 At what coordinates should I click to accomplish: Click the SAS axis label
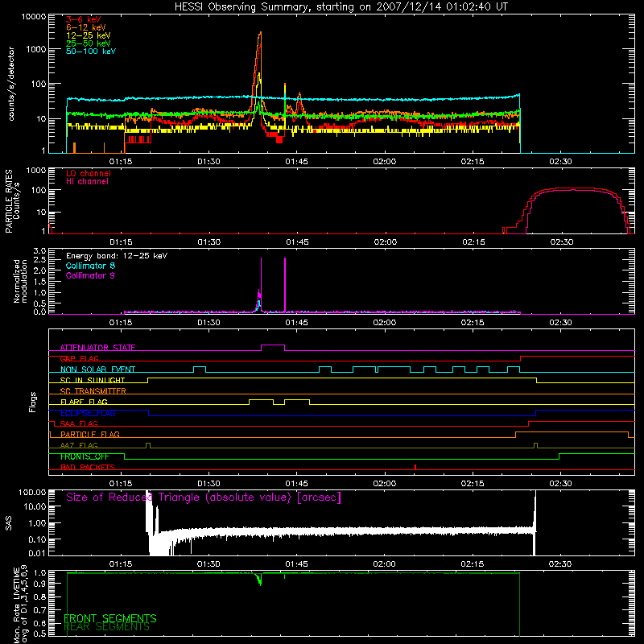tap(8, 523)
